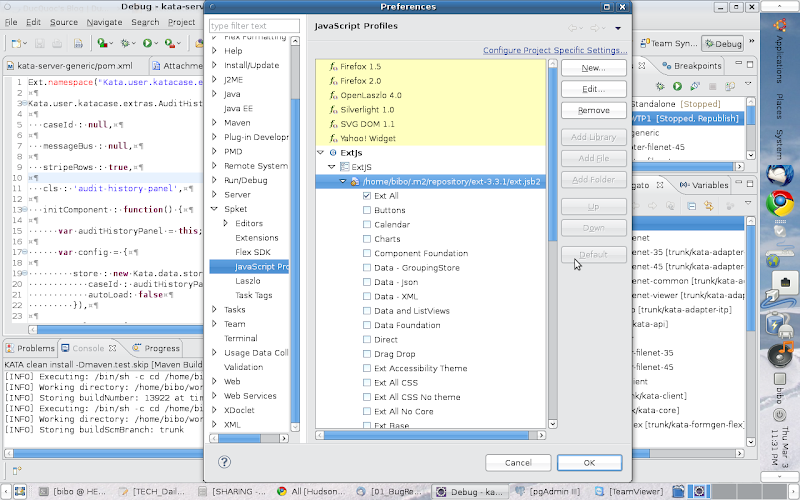
Task: Open the Navigate menu
Action: [104, 21]
